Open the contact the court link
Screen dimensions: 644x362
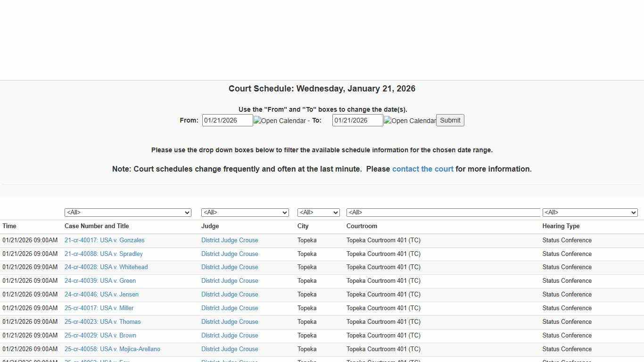(422, 169)
